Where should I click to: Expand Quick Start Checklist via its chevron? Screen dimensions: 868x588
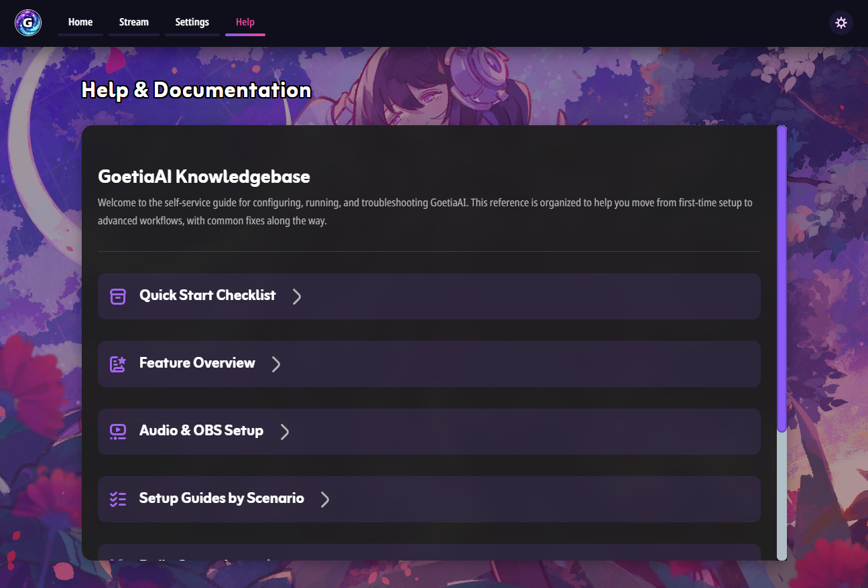point(297,296)
